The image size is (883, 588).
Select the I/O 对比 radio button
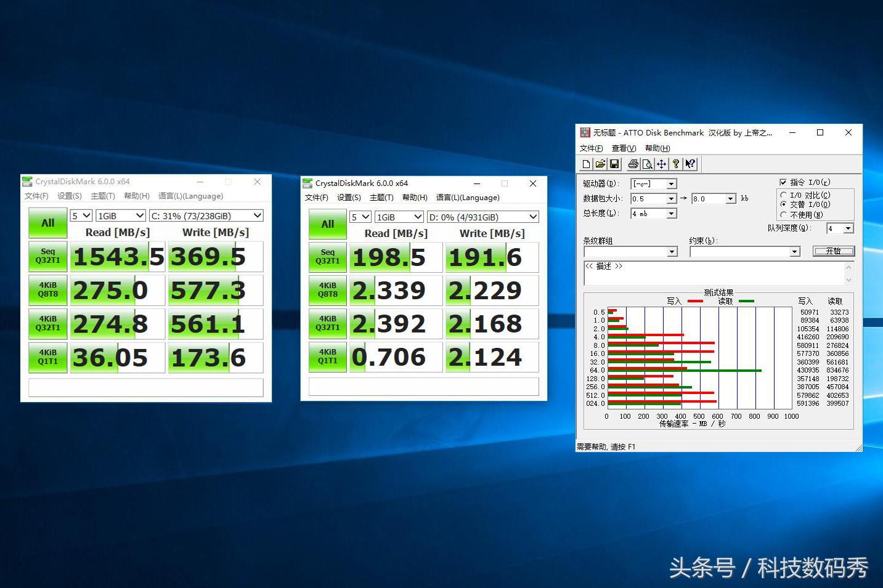783,194
